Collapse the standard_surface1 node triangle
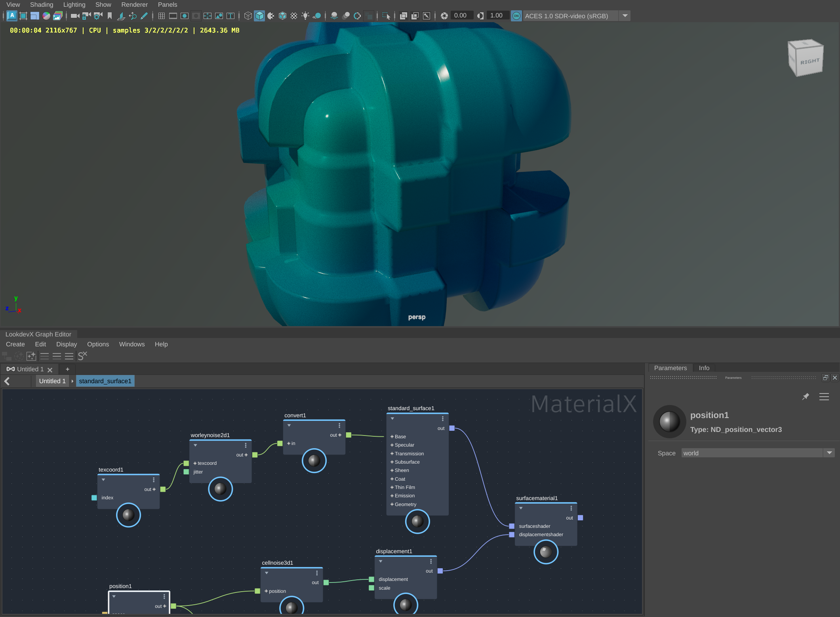 point(392,418)
